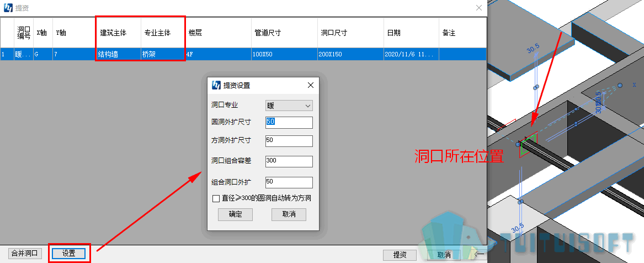Select the 7 Y-axis cell

click(74, 54)
